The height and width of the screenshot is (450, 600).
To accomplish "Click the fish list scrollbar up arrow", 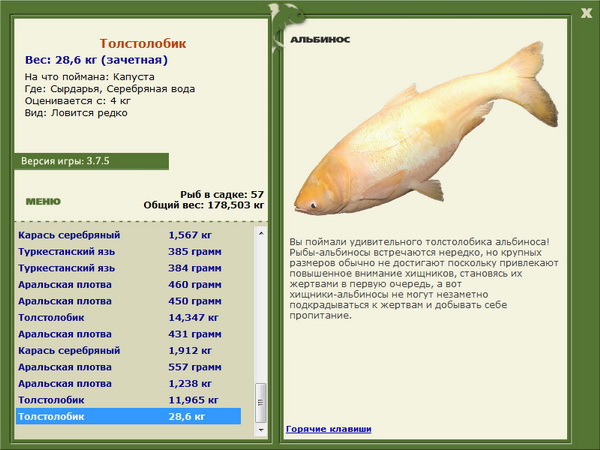I will (x=261, y=233).
